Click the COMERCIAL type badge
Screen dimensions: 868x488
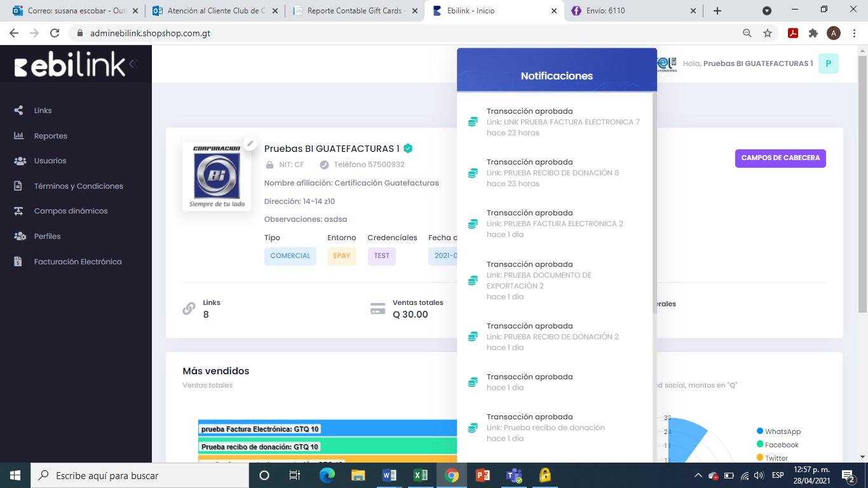click(x=290, y=256)
